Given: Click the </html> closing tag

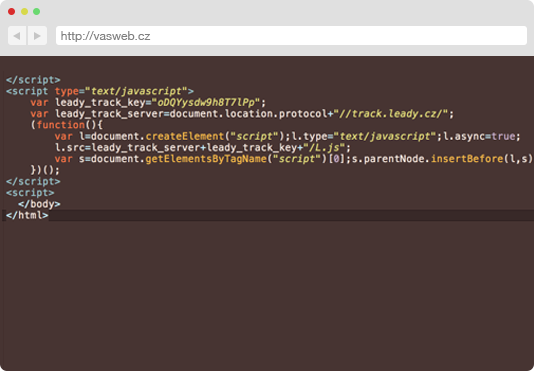Looking at the screenshot, I should 27,215.
